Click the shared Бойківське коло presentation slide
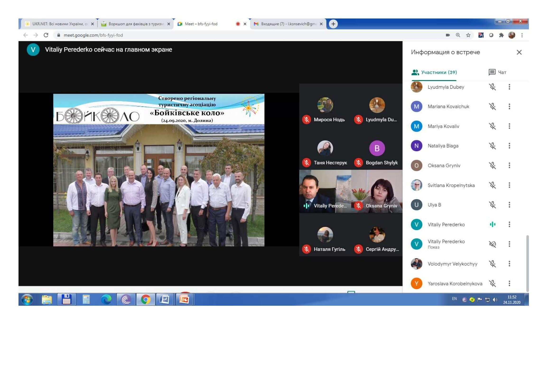Image resolution: width=555 pixels, height=392 pixels. [x=159, y=170]
